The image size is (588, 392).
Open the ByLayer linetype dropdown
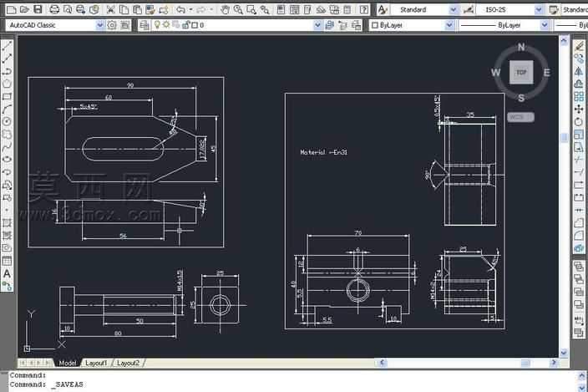[x=544, y=25]
